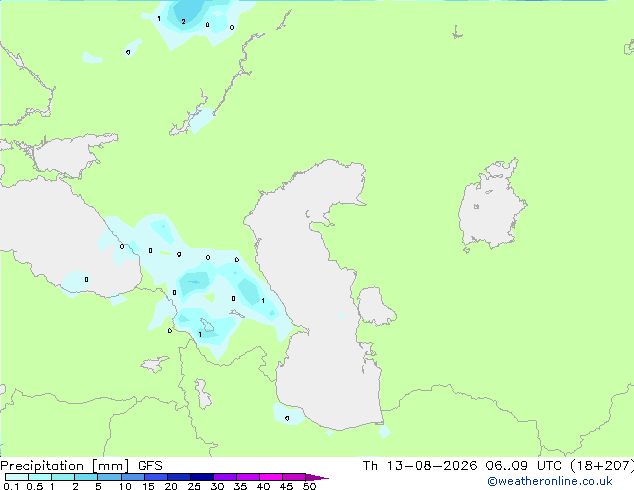The height and width of the screenshot is (490, 634).
Task: Select the 40–45 mm magenta legend swatch
Action: (271, 477)
